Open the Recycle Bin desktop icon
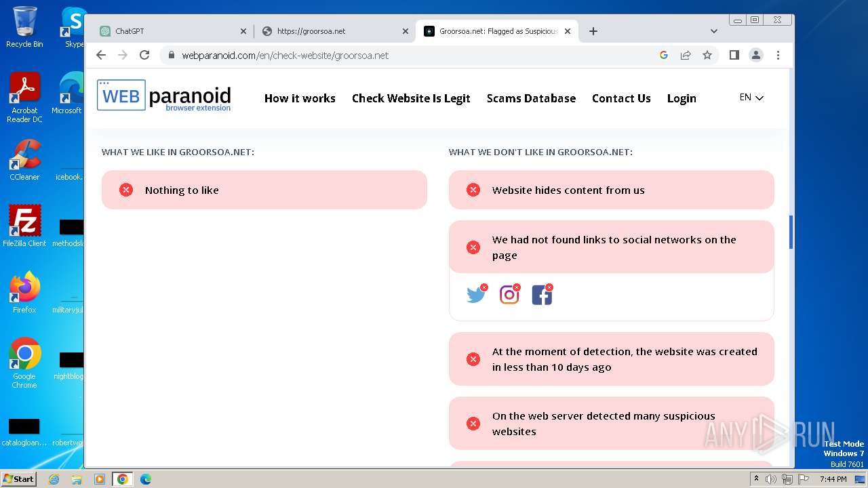 click(x=24, y=27)
